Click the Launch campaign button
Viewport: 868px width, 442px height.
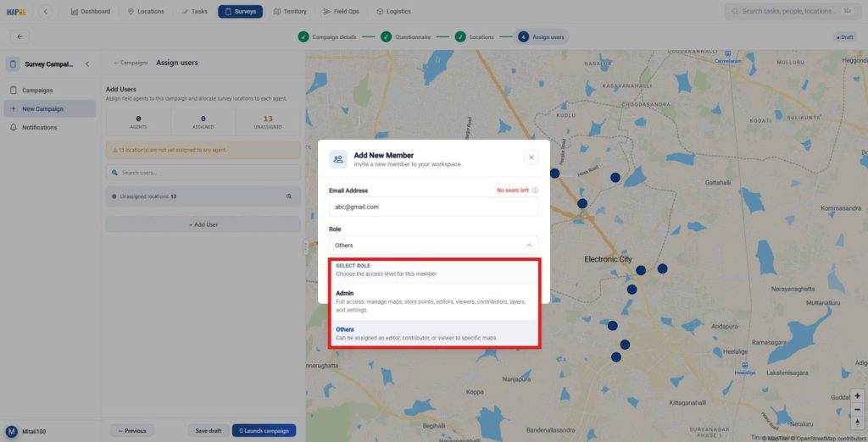pos(264,430)
